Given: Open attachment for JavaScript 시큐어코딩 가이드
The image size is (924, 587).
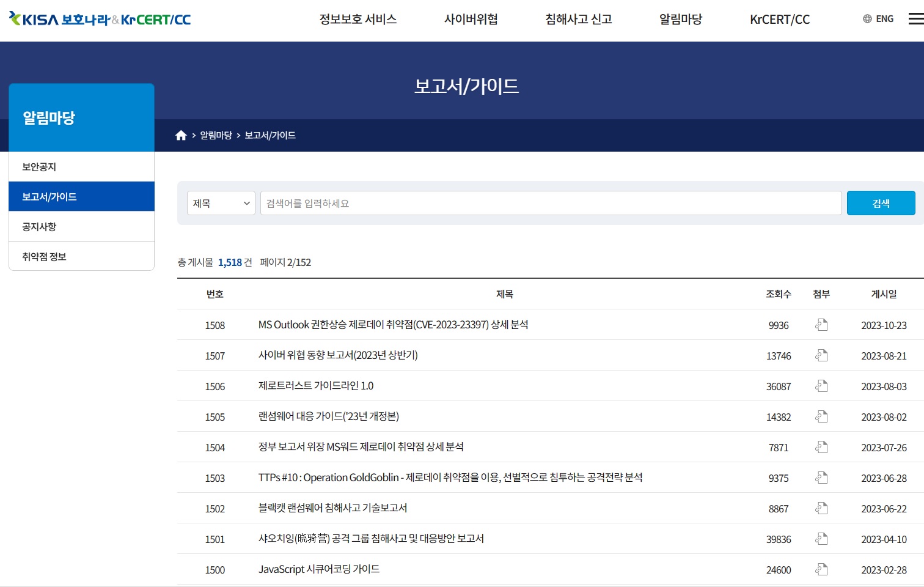Looking at the screenshot, I should click(821, 569).
